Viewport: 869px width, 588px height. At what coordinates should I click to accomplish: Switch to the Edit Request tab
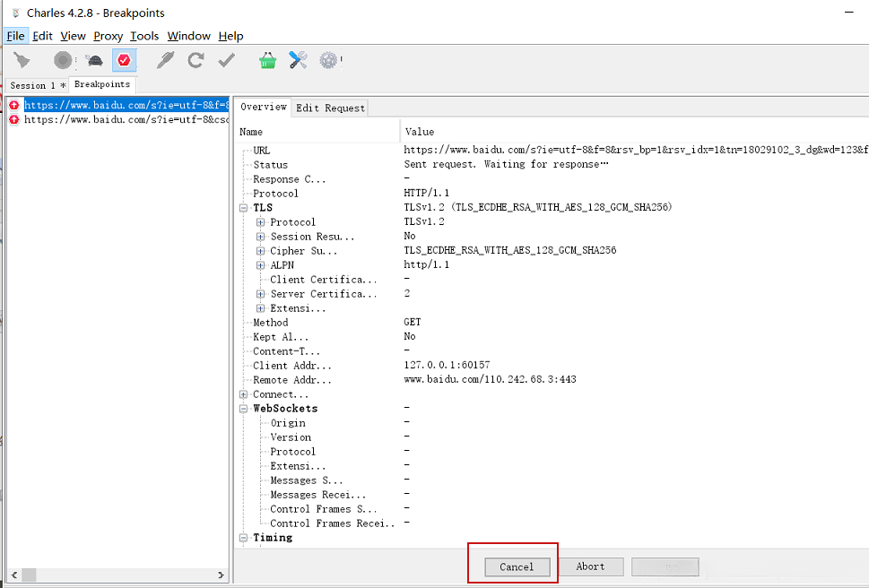click(x=330, y=108)
